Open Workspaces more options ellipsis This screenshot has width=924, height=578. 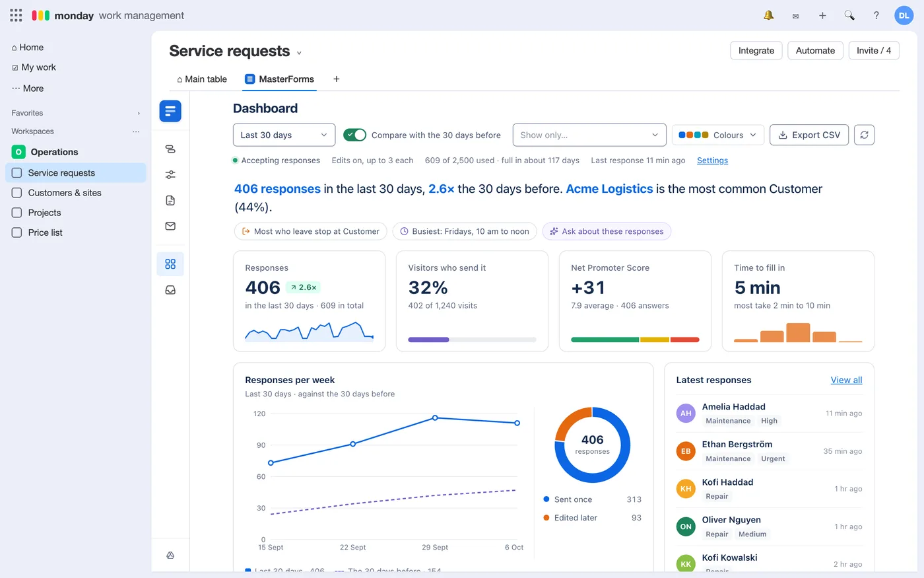(136, 131)
